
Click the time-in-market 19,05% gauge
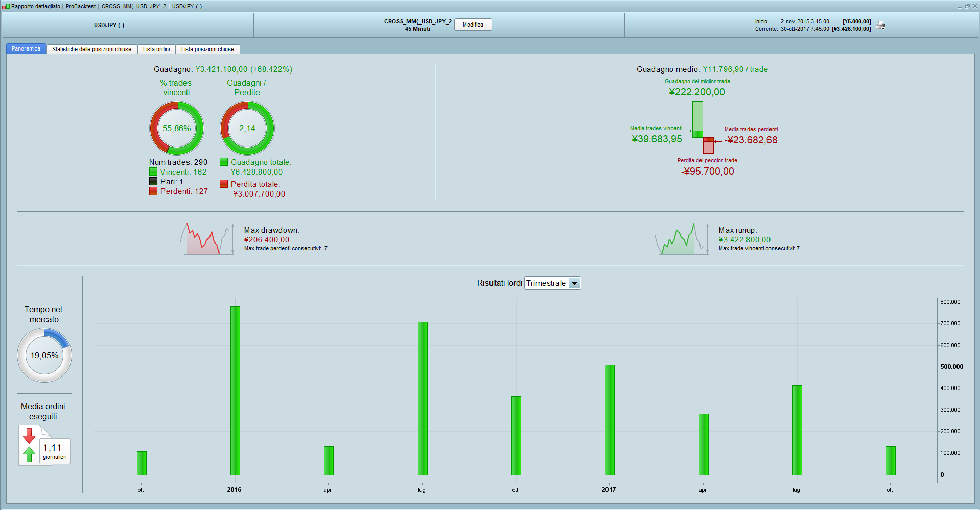coord(44,355)
